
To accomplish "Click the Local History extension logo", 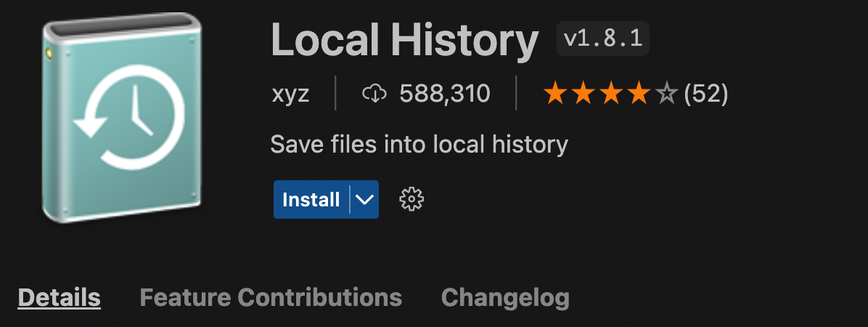I will tap(121, 120).
